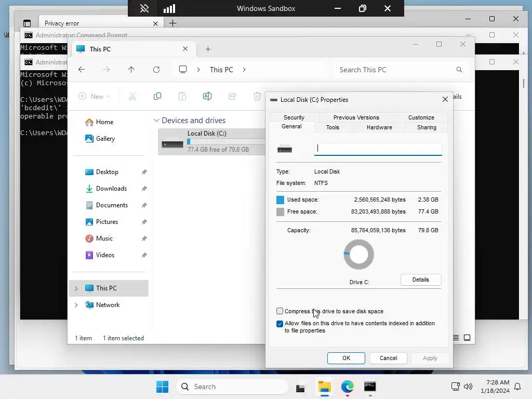Viewport: 532px width, 399px height.
Task: Switch to the Security tab
Action: point(294,117)
